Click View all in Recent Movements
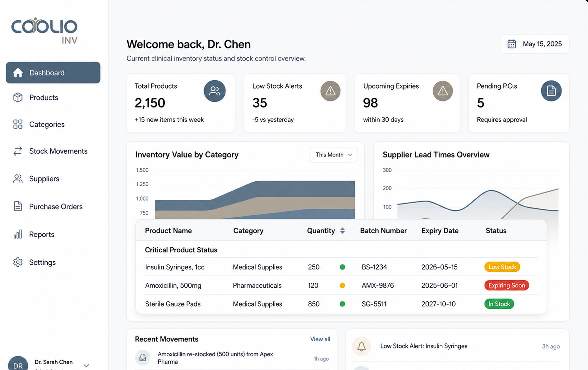This screenshot has height=370, width=588. [320, 339]
